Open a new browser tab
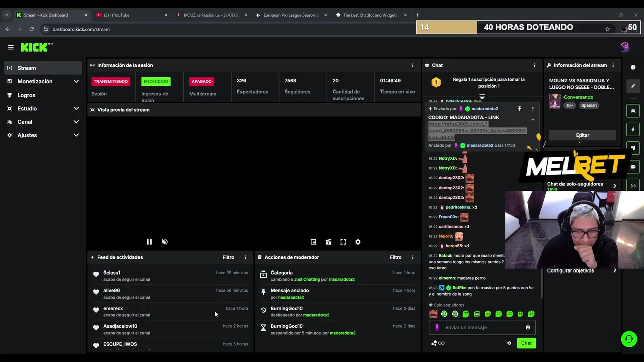Viewport: 644px width, 362px height. (x=417, y=15)
